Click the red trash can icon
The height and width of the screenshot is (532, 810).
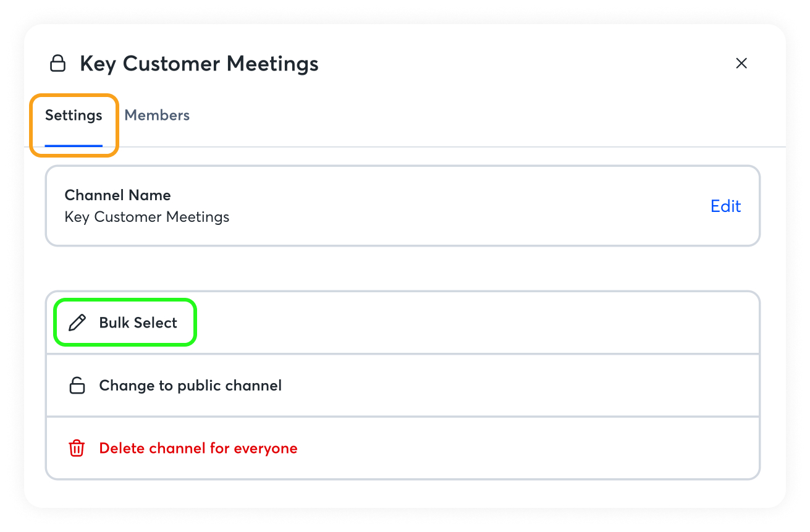(77, 449)
